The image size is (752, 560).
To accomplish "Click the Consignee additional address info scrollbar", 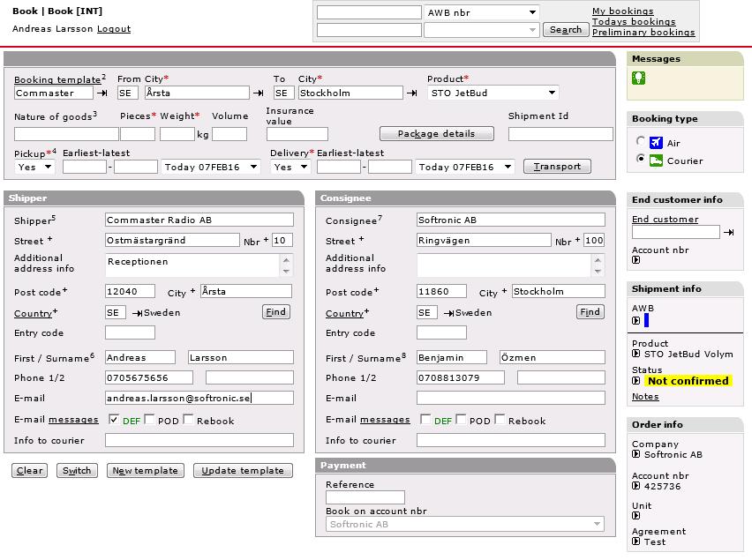I will tap(598, 265).
